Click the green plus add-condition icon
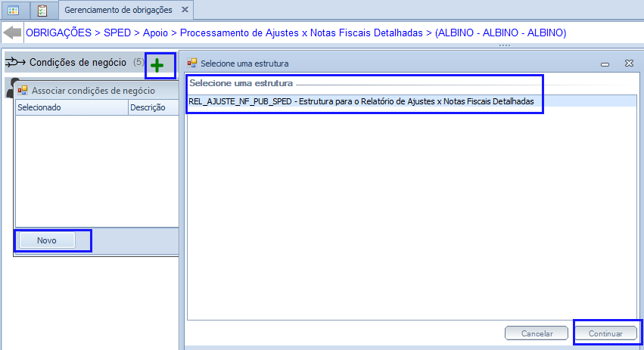The height and width of the screenshot is (350, 644). [x=157, y=65]
